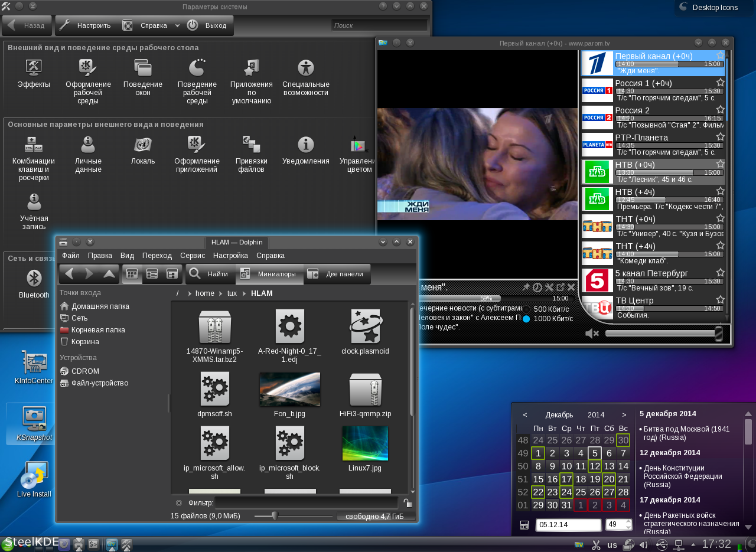Click the Dolphin up-folder arrow
This screenshot has width=756, height=552.
tap(109, 273)
